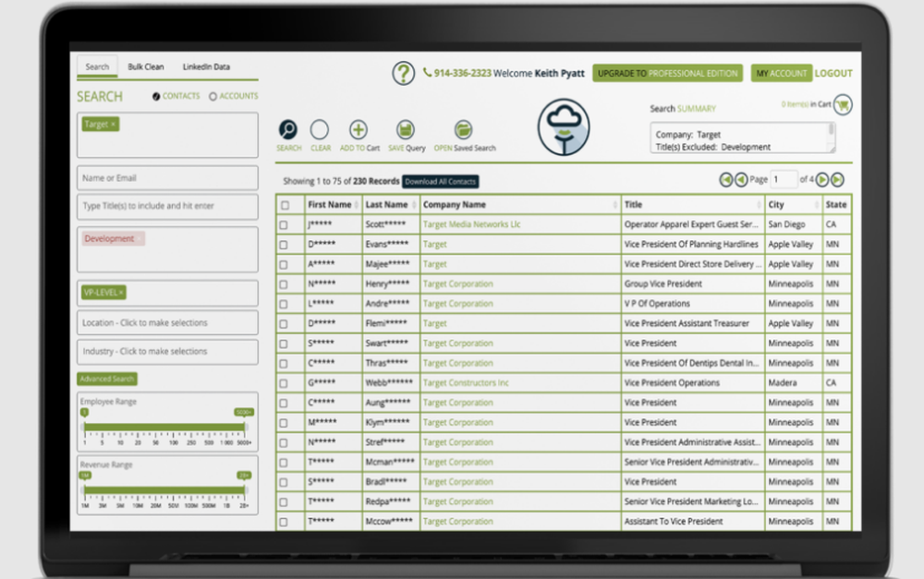Screen dimensions: 924x579
Task: Open the Industry selections box
Action: 167,351
